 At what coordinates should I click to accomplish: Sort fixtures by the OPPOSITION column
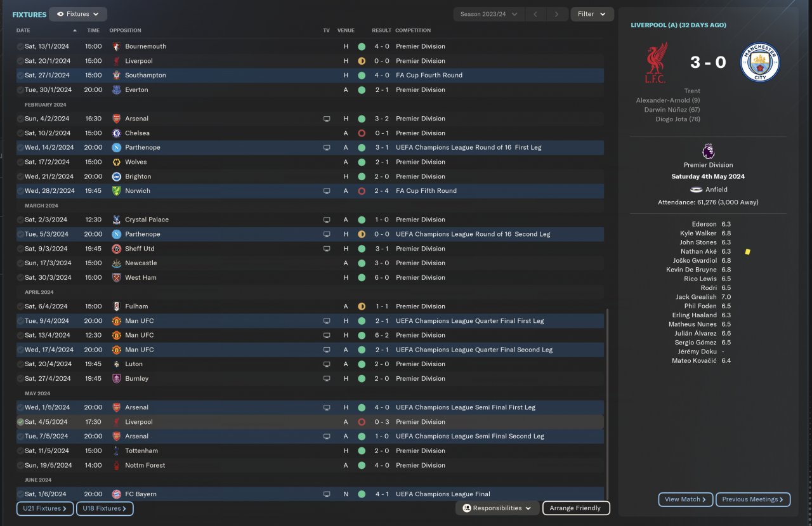pos(125,30)
